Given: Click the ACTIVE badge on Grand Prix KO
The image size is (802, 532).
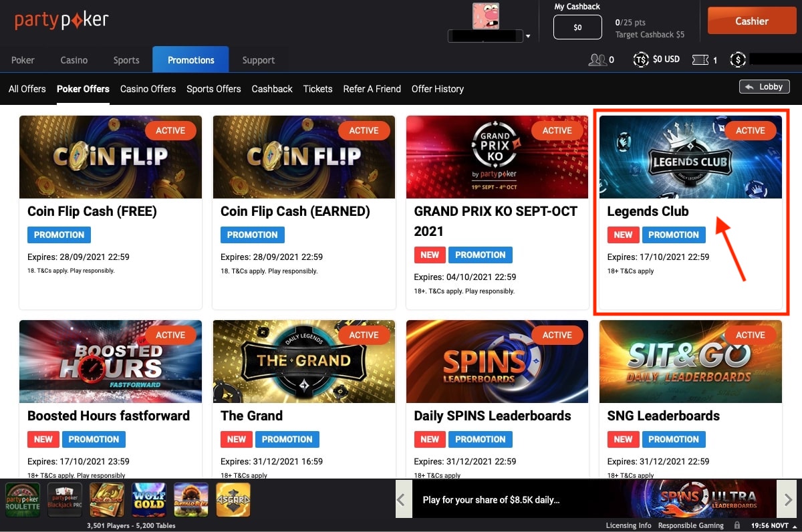Looking at the screenshot, I should pyautogui.click(x=557, y=130).
